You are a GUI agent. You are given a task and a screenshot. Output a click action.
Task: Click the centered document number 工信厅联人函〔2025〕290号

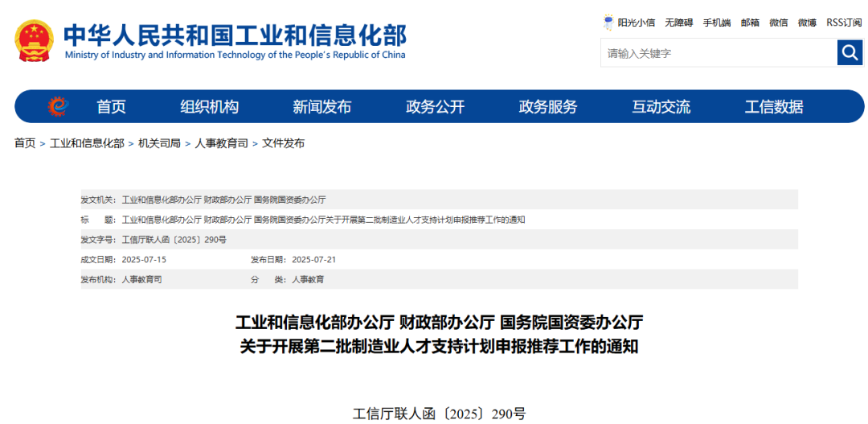[439, 414]
